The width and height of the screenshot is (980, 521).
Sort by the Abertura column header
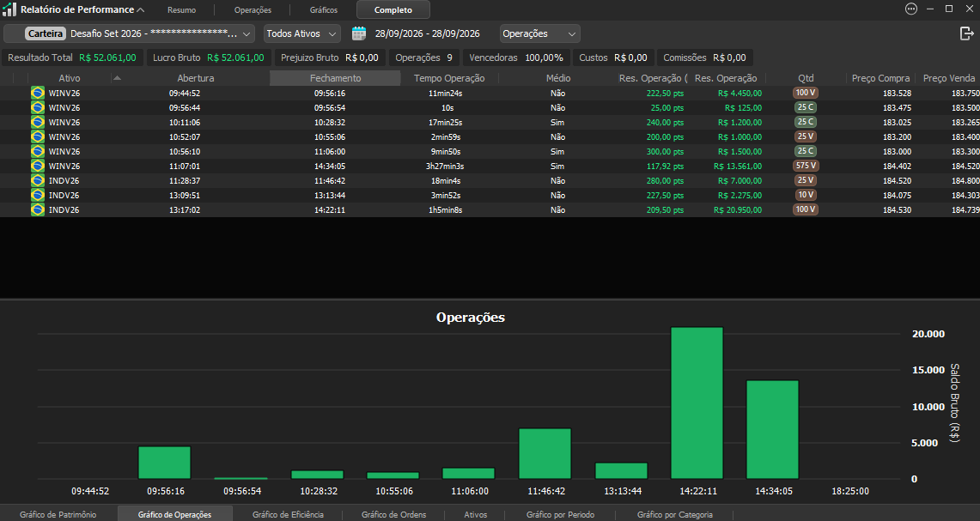click(196, 78)
